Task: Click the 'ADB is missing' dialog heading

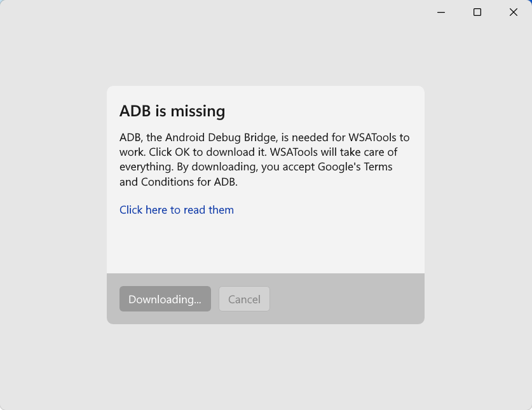Action: [x=172, y=111]
